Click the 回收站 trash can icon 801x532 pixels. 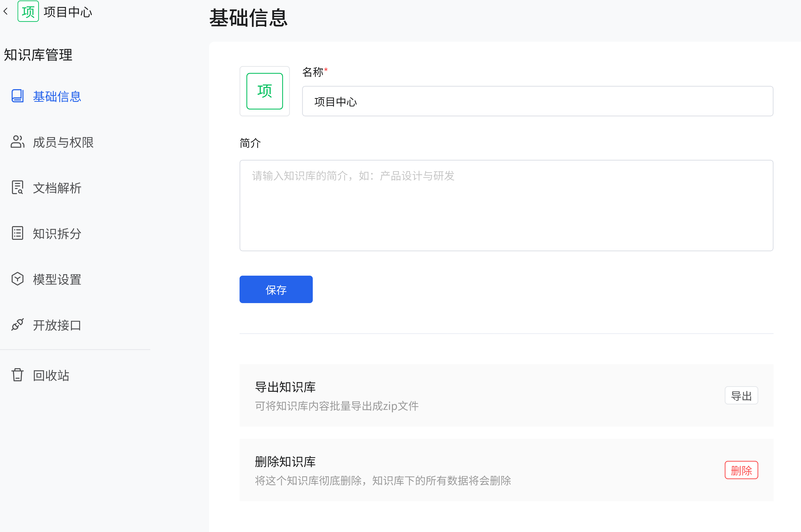[x=17, y=375]
